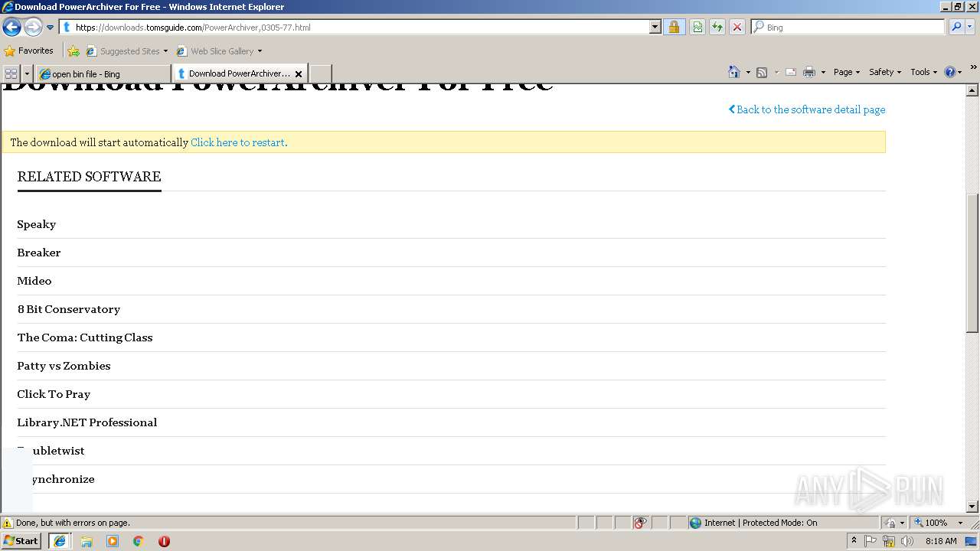Image resolution: width=980 pixels, height=551 pixels.
Task: Open the Safety menu
Action: point(885,72)
